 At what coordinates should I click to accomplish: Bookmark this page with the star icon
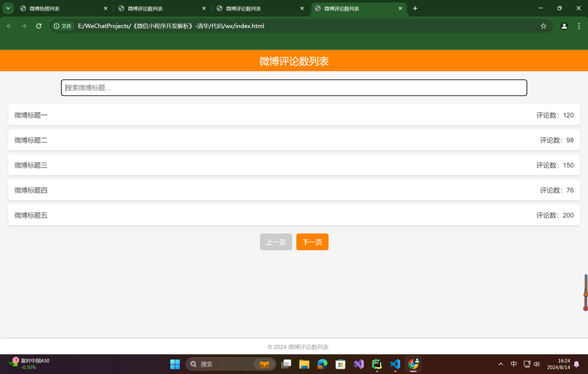click(x=543, y=26)
